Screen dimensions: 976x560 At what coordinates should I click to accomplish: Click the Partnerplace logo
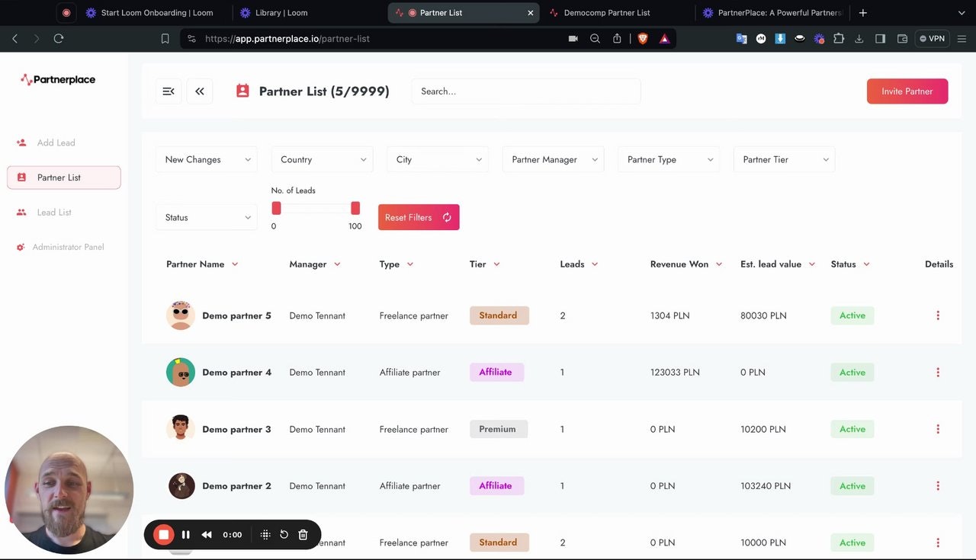click(57, 79)
